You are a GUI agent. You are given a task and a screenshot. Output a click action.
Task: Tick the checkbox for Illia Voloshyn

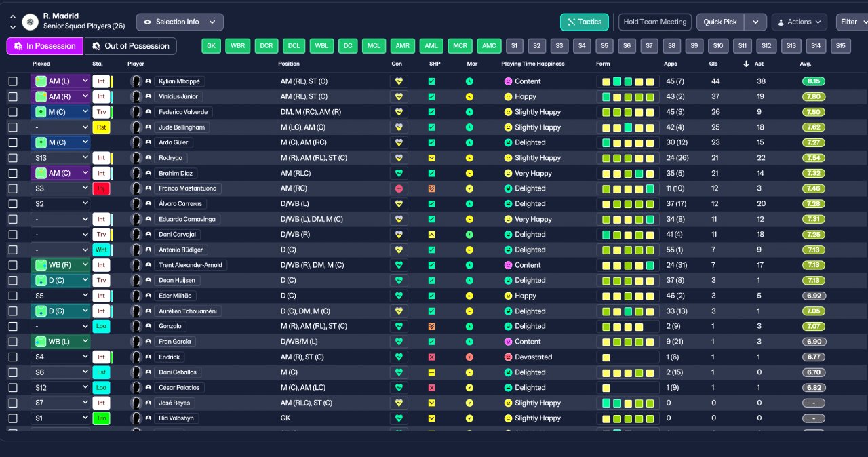[13, 418]
